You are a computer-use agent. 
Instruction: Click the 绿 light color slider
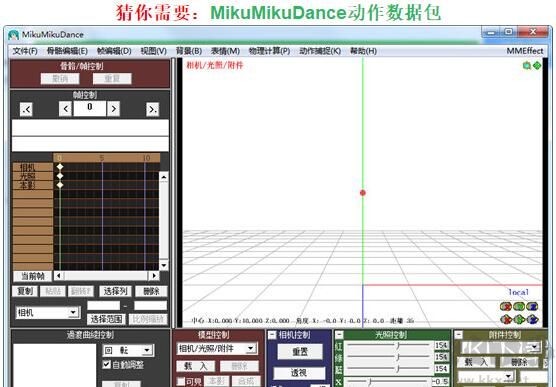pos(389,357)
